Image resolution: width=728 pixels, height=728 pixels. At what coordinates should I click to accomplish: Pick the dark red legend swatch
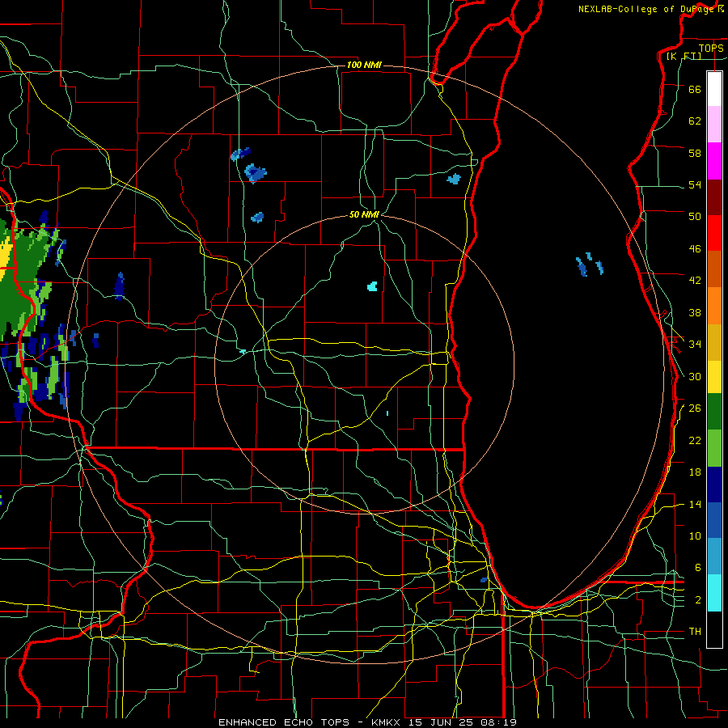tap(714, 197)
